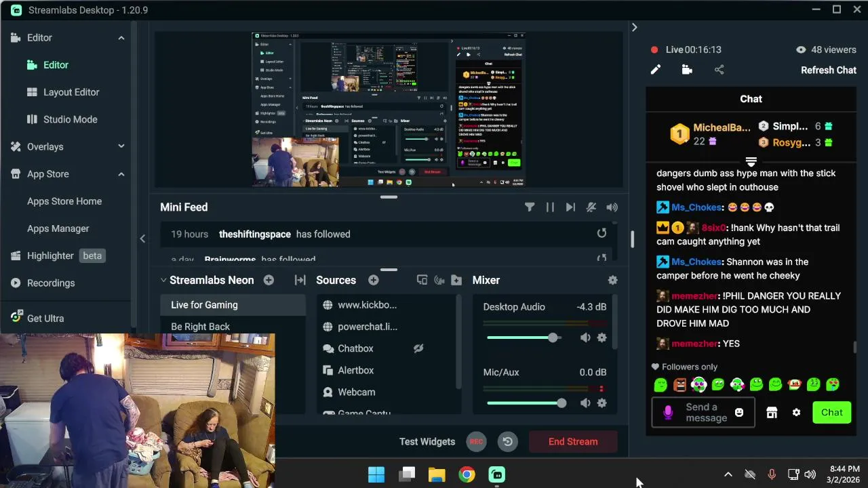This screenshot has width=868, height=488.
Task: Open scene transitions settings
Action: [x=300, y=280]
